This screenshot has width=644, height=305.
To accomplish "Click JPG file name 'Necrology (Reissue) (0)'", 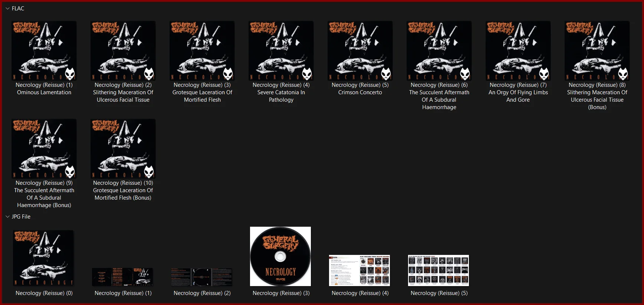I will click(x=44, y=293).
